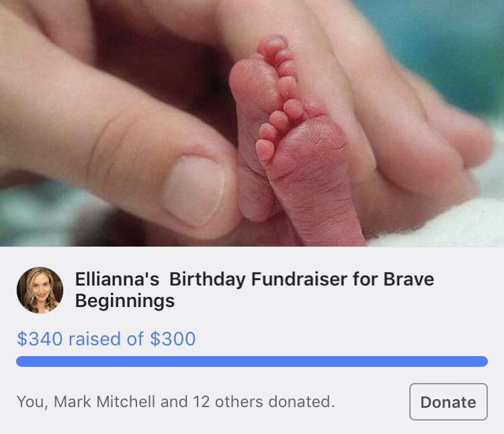
Task: Click Ellianna's profile picture avatar
Action: (x=40, y=290)
